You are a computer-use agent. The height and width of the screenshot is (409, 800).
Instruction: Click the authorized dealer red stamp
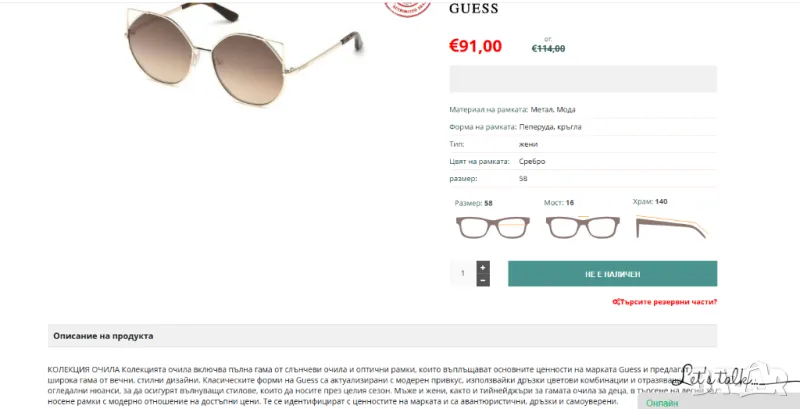pos(408,9)
